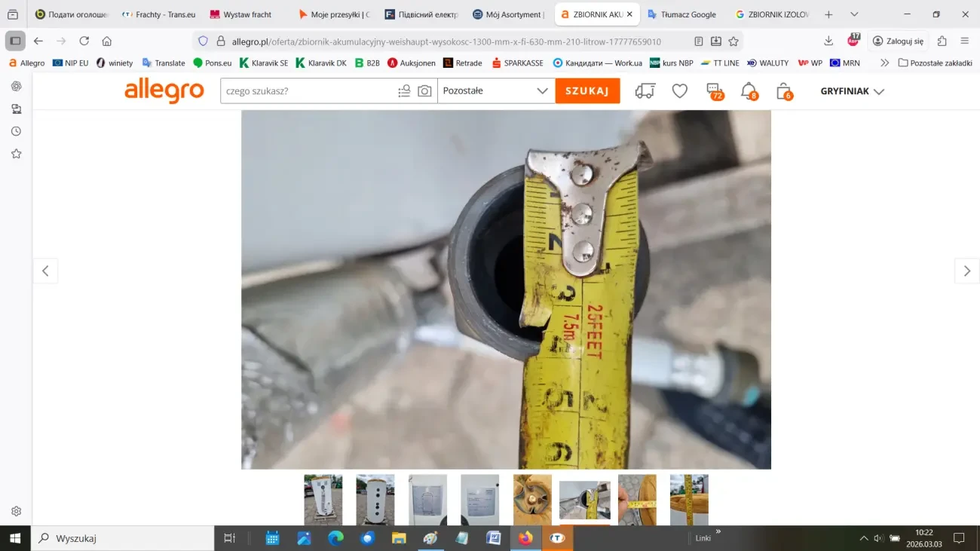Search by image using the camera icon
The image size is (980, 551).
pos(424,90)
